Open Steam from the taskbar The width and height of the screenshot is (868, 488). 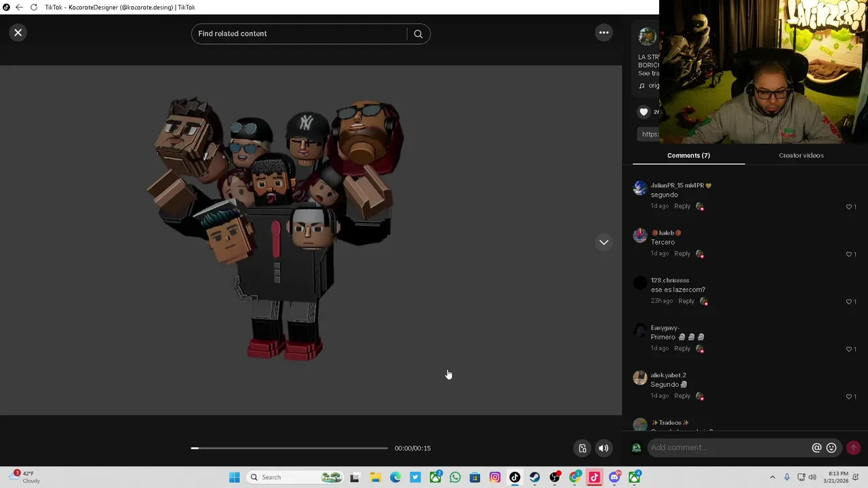pos(535,478)
